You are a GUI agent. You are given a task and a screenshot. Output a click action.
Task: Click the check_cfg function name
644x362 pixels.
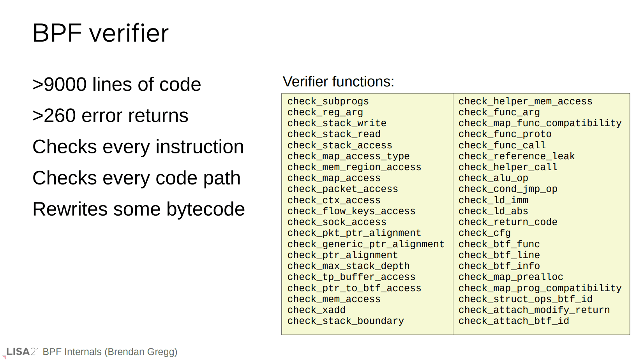(x=484, y=233)
